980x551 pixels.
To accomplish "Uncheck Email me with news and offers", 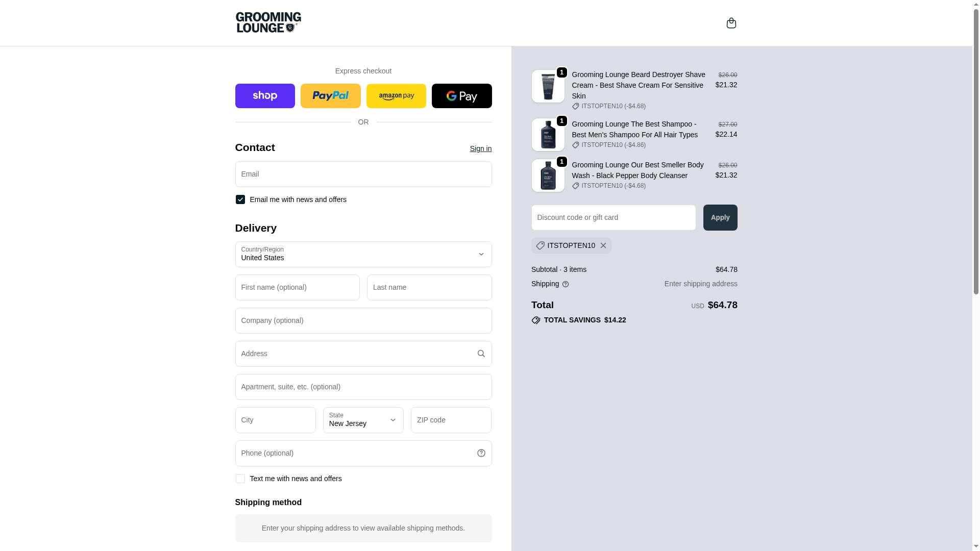I will 240,199.
